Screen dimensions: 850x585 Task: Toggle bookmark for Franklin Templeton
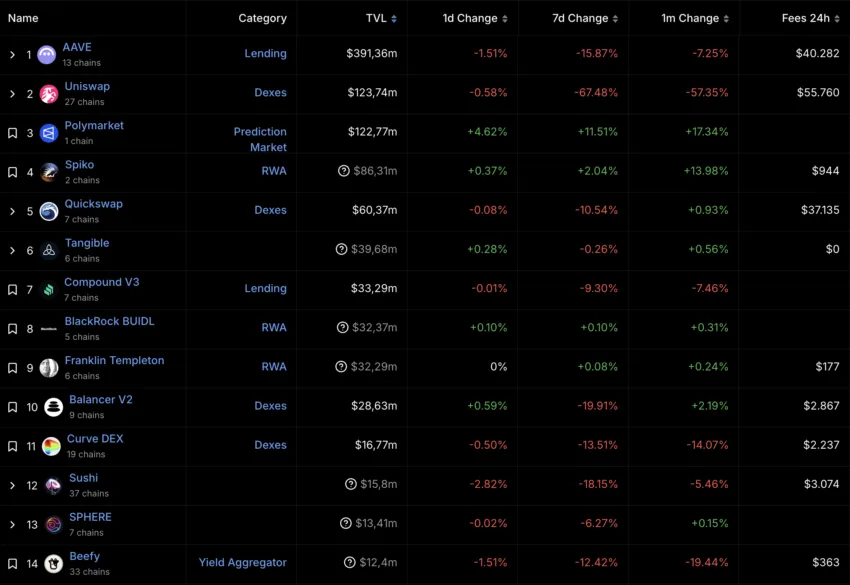(12, 368)
